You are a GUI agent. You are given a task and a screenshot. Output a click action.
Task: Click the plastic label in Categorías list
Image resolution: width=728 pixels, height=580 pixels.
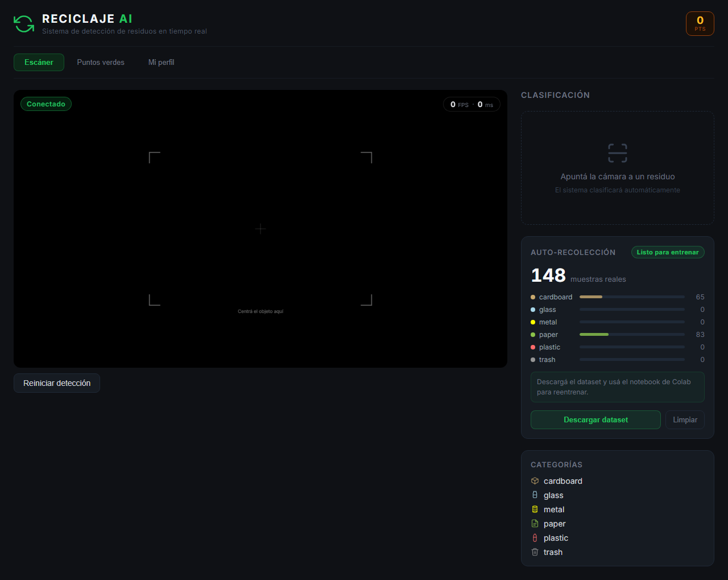point(556,538)
